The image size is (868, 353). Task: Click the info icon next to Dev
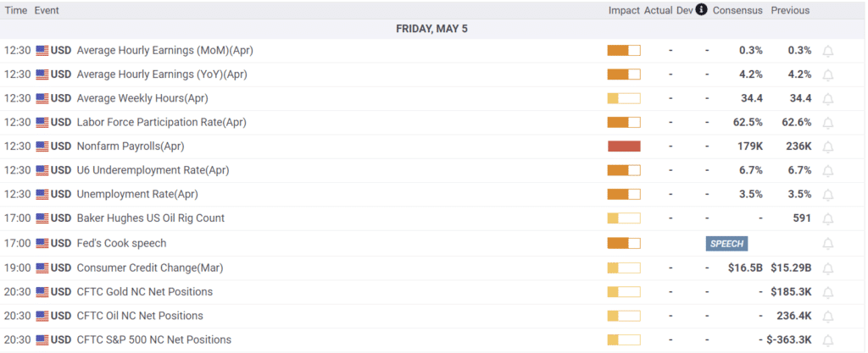pyautogui.click(x=701, y=10)
